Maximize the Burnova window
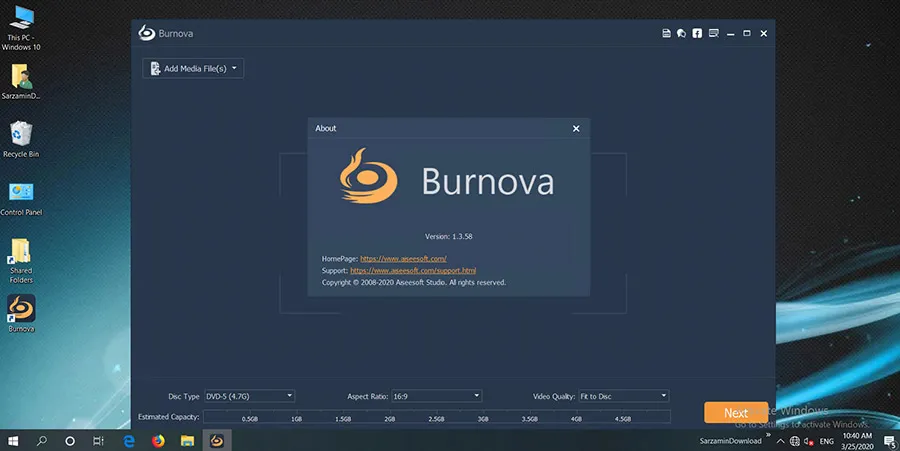The image size is (900, 451). (x=747, y=33)
